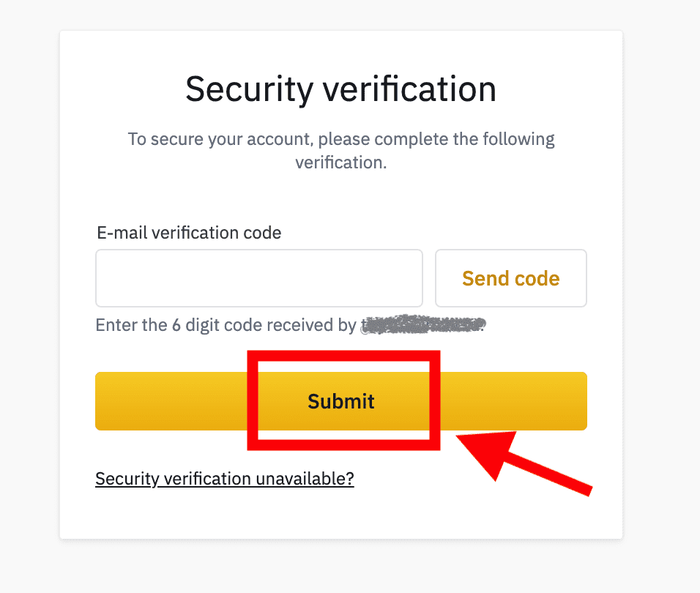Click the 'To secure your account' description
Image resolution: width=700 pixels, height=593 pixels.
[341, 150]
